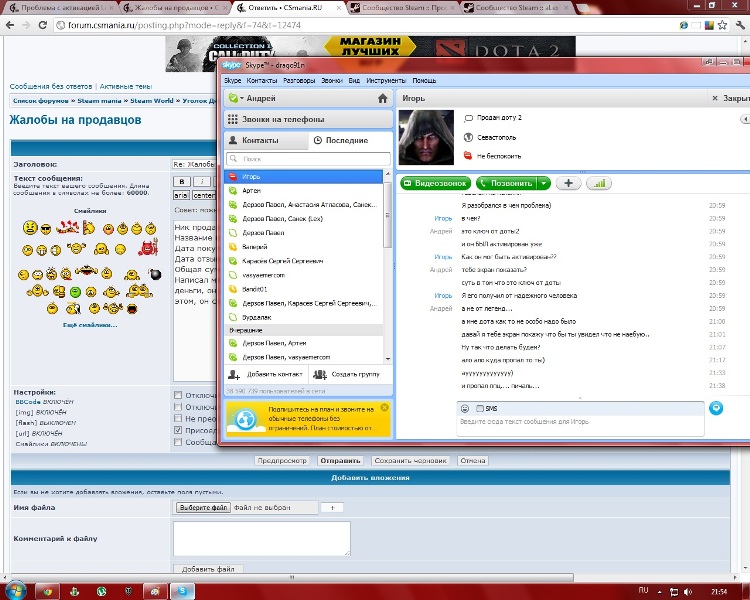Image resolution: width=750 pixels, height=600 pixels.
Task: Click the Bold B button in forum editor
Action: (x=182, y=181)
